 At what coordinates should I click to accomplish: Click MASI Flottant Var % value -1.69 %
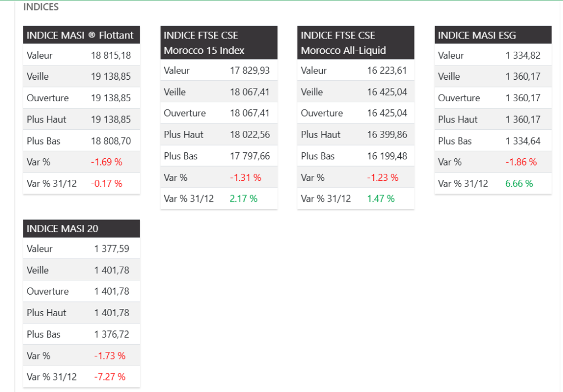107,162
